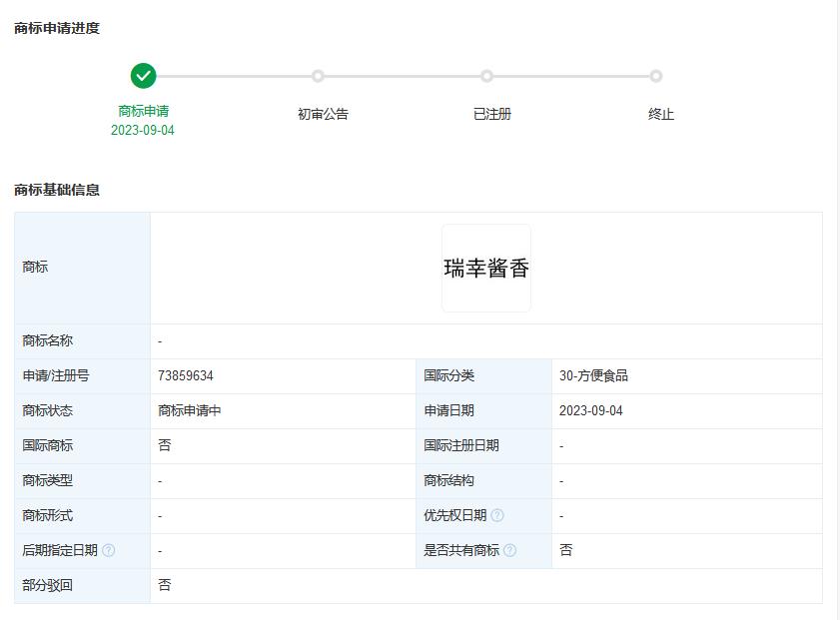Click the 初审公告 step circle
Viewport: 840px width, 620px height.
318,76
